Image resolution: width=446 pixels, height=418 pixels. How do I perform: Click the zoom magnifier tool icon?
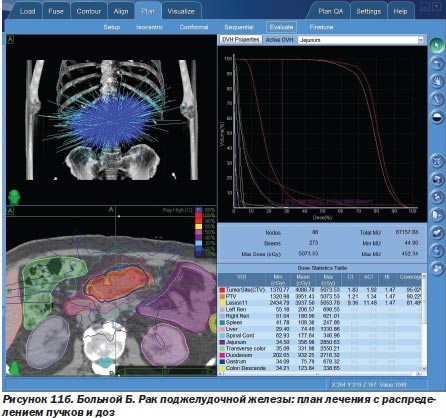point(437,63)
